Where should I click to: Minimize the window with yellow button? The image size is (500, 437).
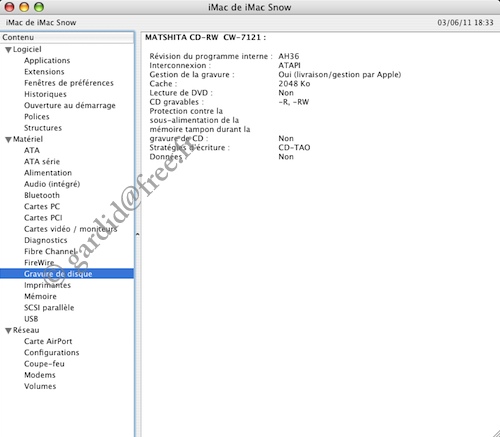coord(24,7)
